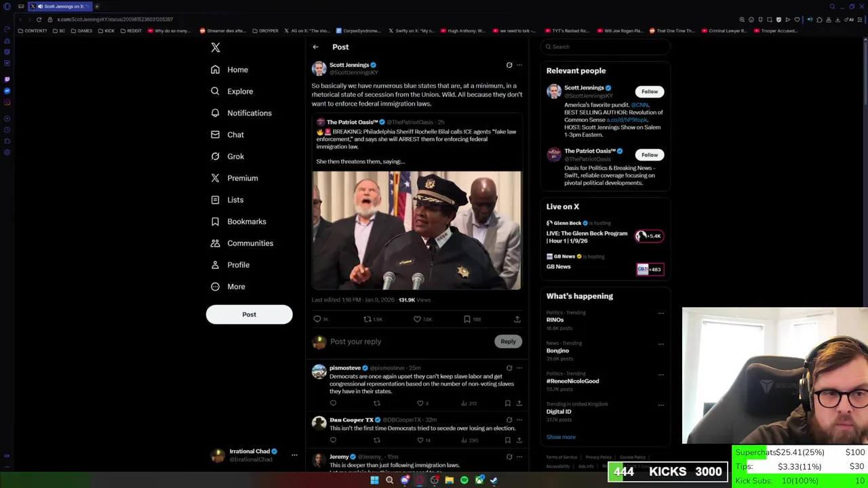Click Grok icon on Jeremy reply
This screenshot has width=868, height=488.
click(509, 457)
